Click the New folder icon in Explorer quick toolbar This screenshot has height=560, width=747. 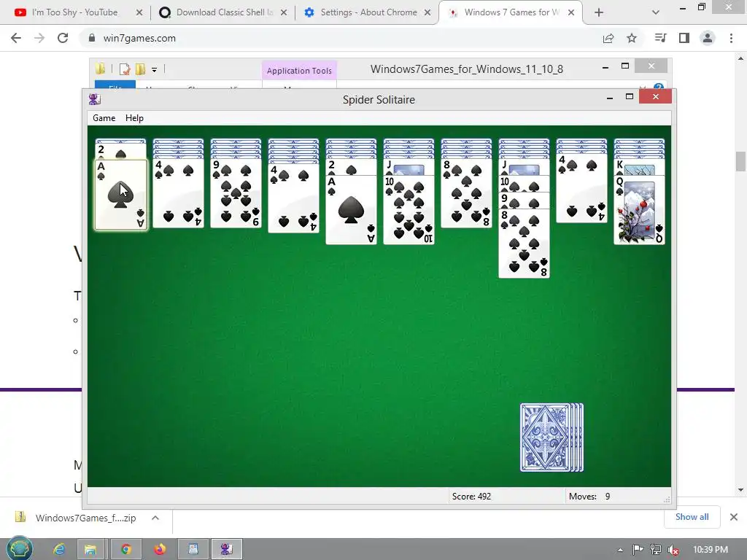tap(140, 69)
